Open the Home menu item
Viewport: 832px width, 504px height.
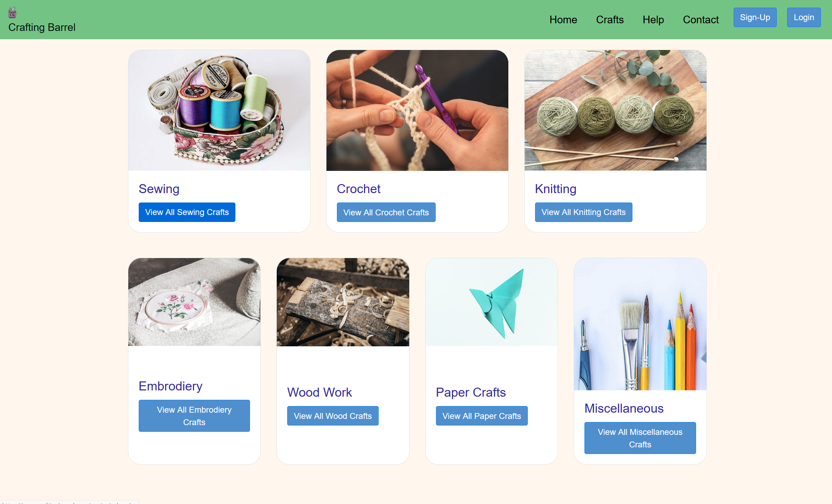point(563,20)
